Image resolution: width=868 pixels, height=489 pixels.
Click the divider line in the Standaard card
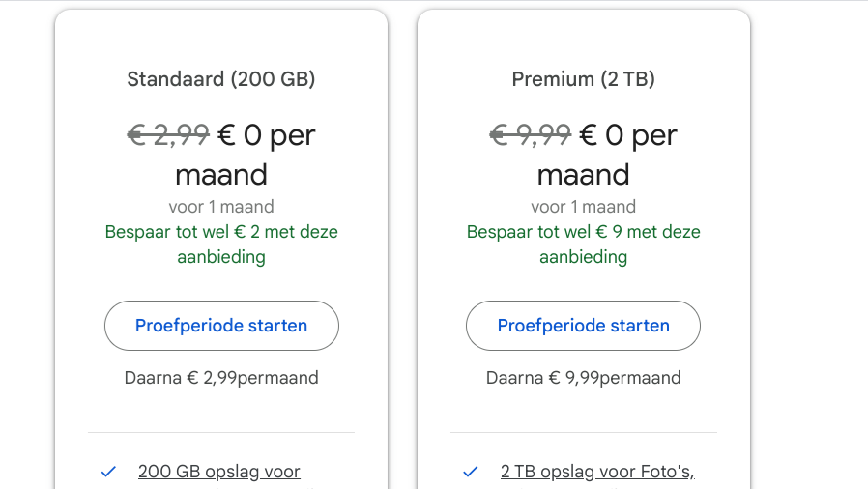pos(221,432)
